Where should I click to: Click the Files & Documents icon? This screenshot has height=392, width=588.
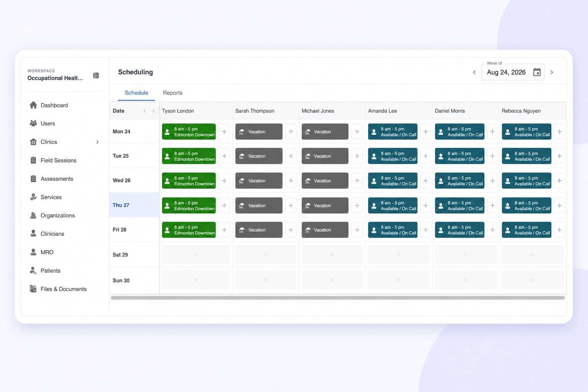(x=33, y=289)
